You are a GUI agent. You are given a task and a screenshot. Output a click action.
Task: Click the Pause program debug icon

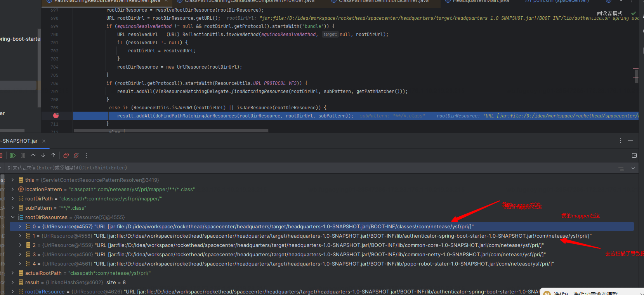tap(23, 155)
